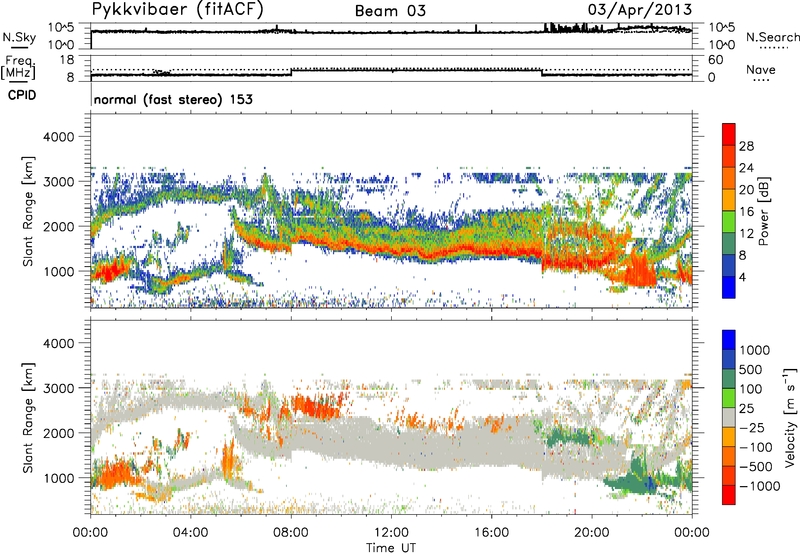Screen dimensions: 800x554
Task: Click 'normal (fast stereo) 153' text
Action: click(x=173, y=99)
